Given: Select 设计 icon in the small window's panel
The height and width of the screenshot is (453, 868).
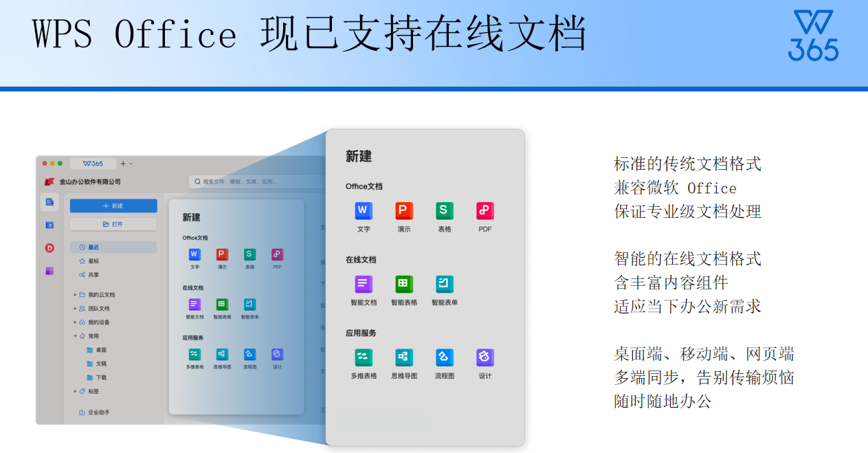Looking at the screenshot, I should click(278, 354).
